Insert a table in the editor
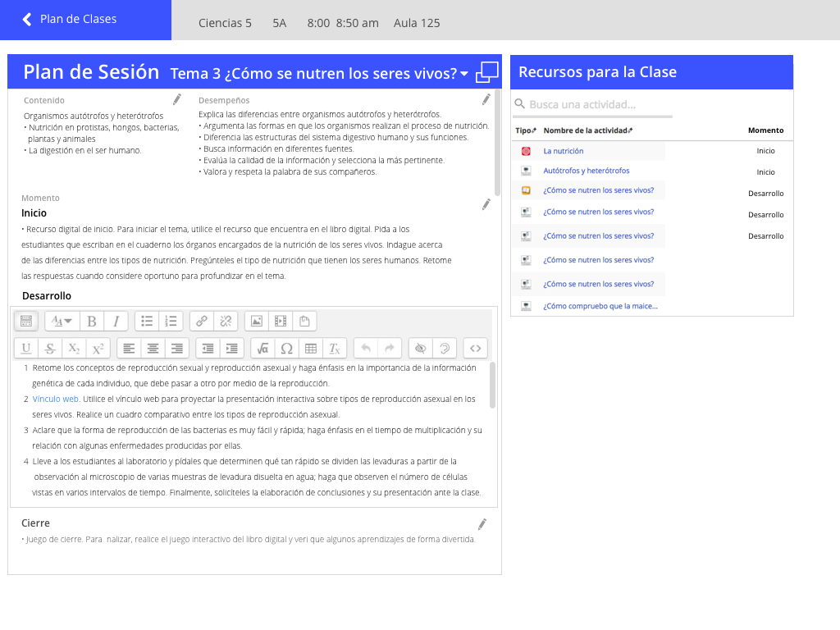This screenshot has height=630, width=840. (310, 349)
